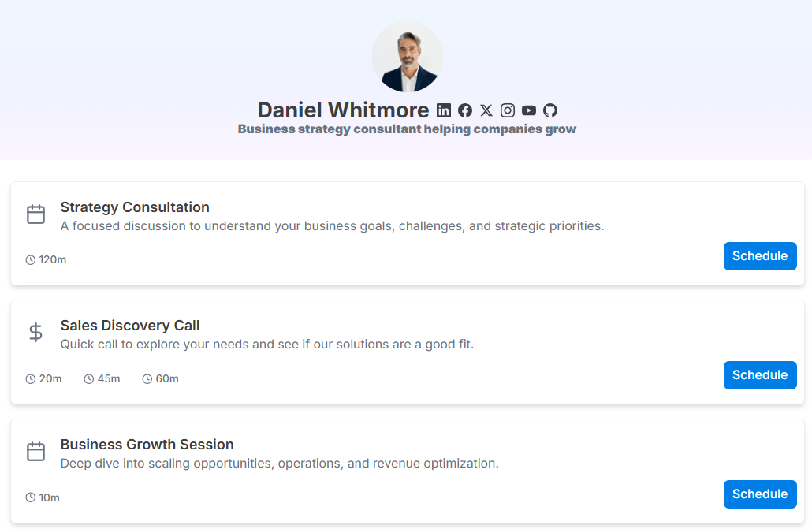Open the YouTube channel icon
Viewport: 812px width, 529px height.
click(x=529, y=110)
